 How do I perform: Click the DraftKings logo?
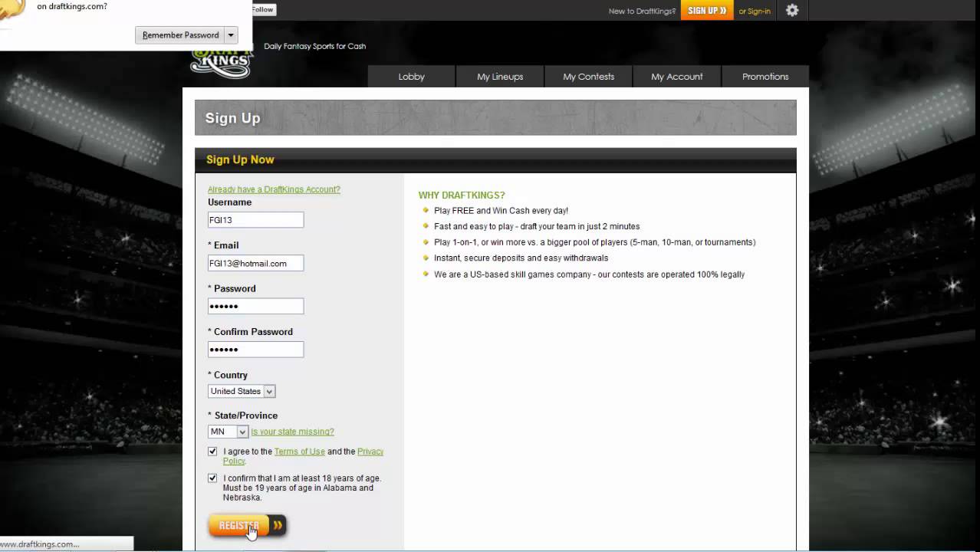click(x=222, y=62)
